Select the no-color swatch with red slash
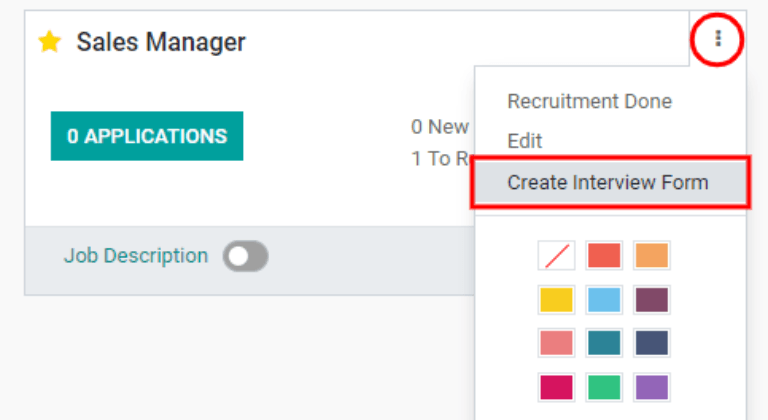 click(556, 255)
